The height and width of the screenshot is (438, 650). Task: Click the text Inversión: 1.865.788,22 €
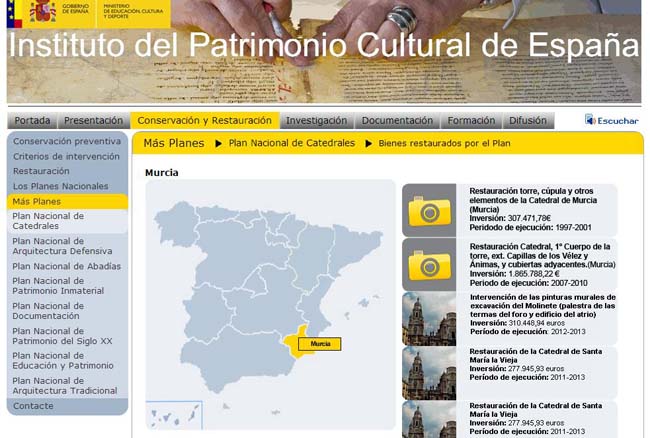[514, 274]
